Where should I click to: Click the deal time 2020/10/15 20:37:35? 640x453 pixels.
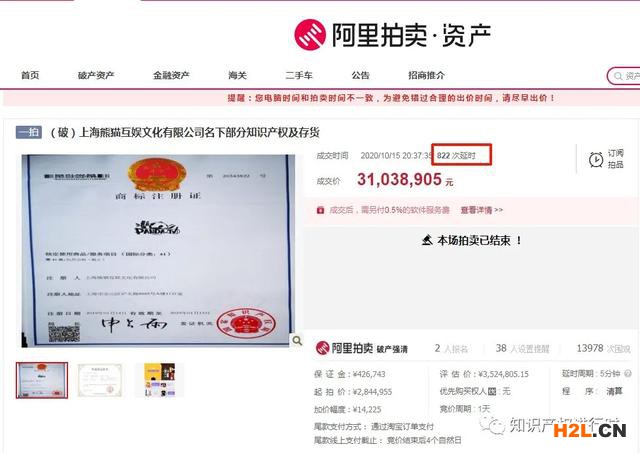396,155
